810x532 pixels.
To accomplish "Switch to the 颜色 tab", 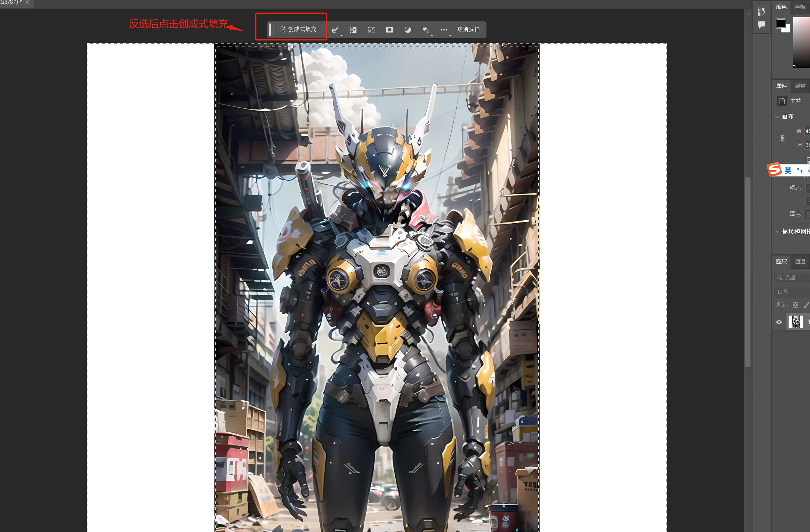I will click(781, 7).
